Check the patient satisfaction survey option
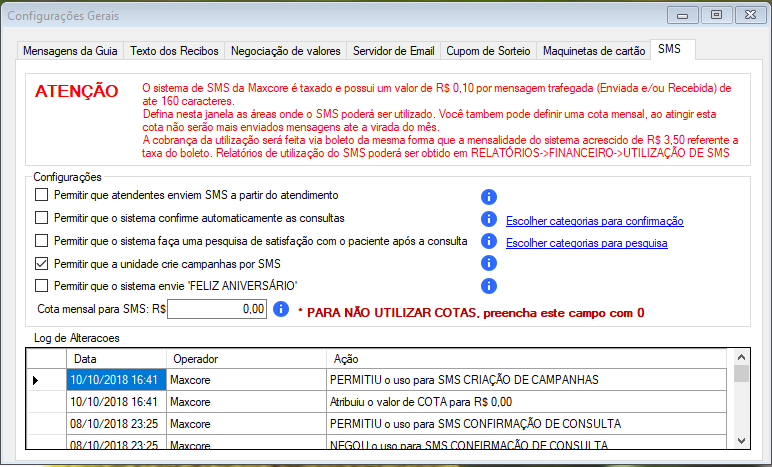This screenshot has height=467, width=772. tap(42, 241)
